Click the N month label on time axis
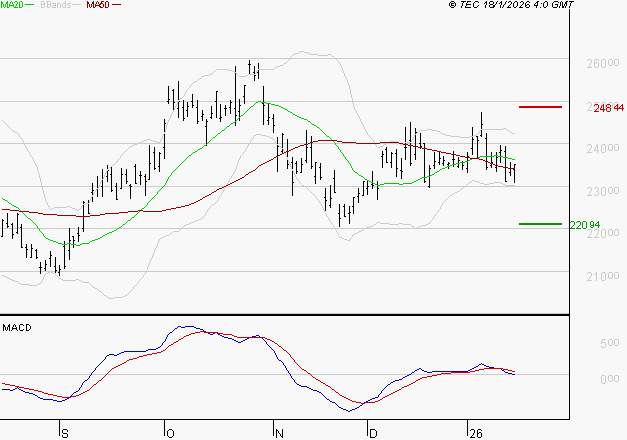Screen dimensions: 627x440 pyautogui.click(x=279, y=433)
